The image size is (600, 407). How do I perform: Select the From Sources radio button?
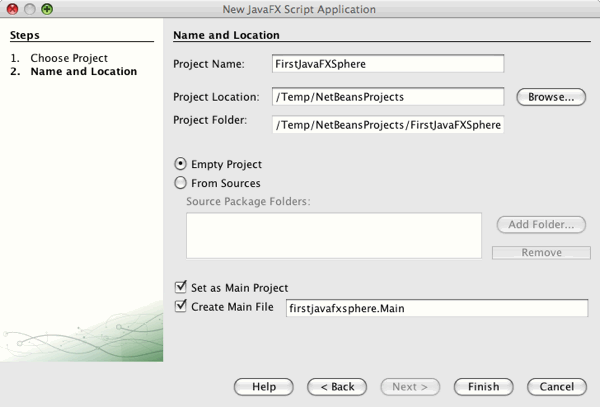click(x=181, y=183)
